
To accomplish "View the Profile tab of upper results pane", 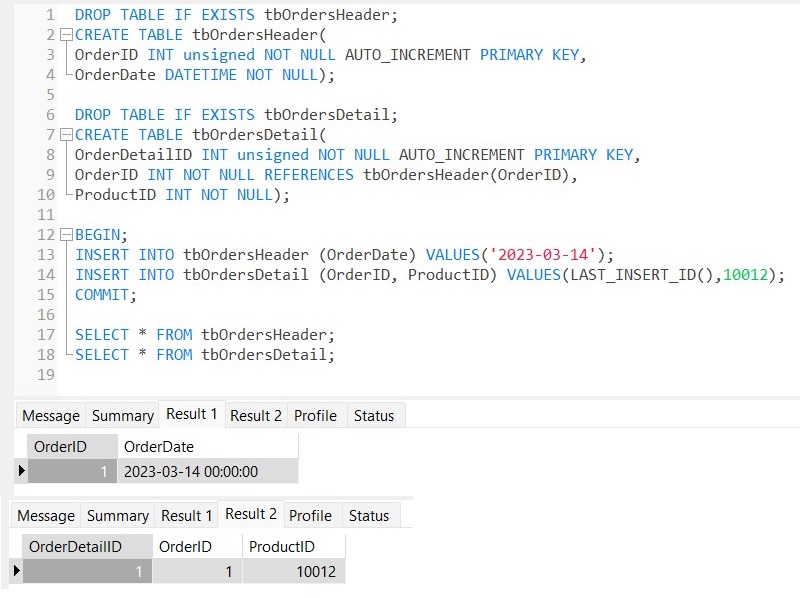I will click(x=316, y=415).
